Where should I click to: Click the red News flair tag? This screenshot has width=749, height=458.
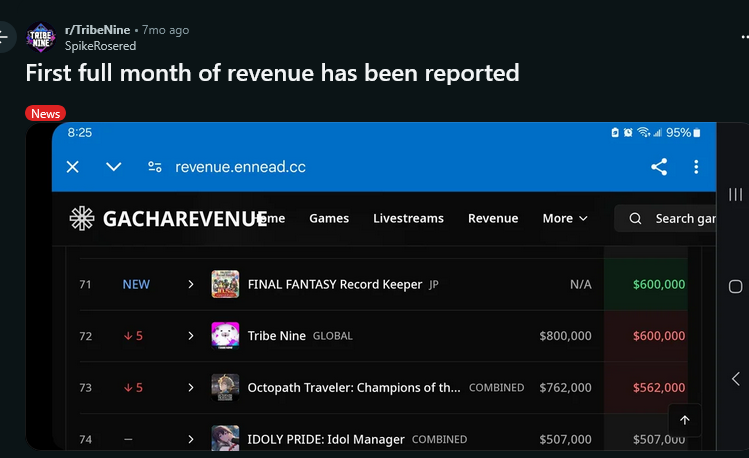pos(45,114)
